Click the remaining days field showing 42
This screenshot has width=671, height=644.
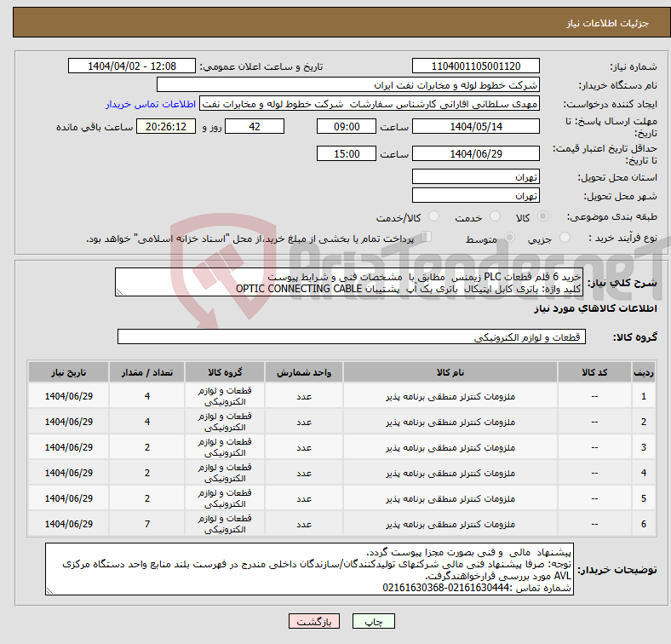tap(255, 126)
